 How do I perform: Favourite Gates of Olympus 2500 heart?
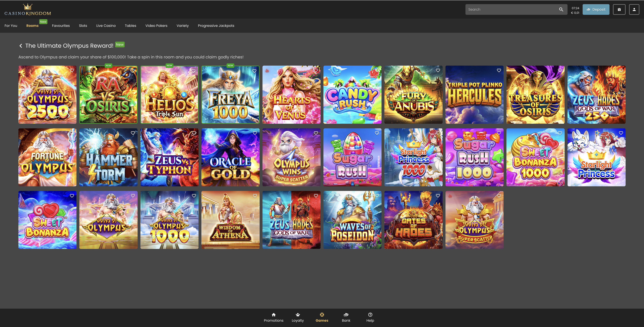[72, 70]
